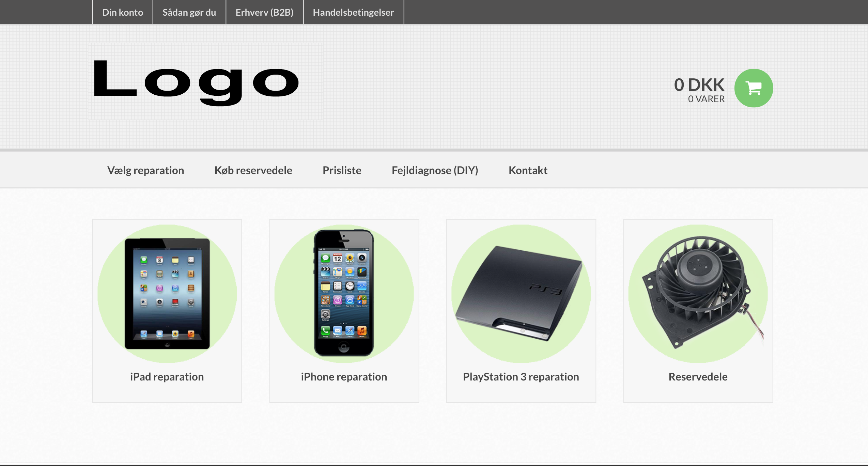Go to the Erhverv (B2B) page
The width and height of the screenshot is (868, 466).
264,12
